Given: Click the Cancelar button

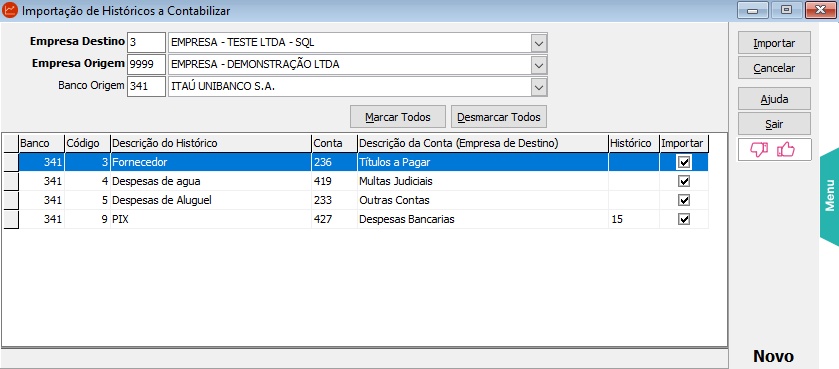Looking at the screenshot, I should coord(774,68).
